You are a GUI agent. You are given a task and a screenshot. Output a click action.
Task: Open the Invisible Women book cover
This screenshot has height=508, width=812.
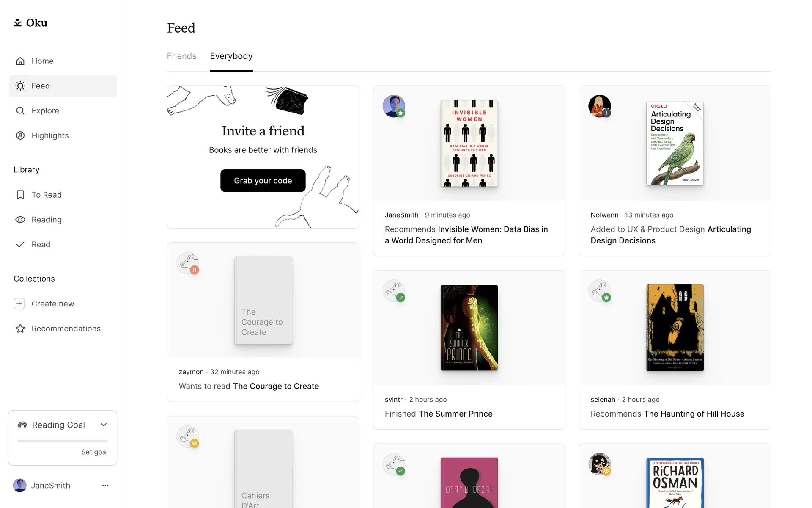[x=469, y=144]
